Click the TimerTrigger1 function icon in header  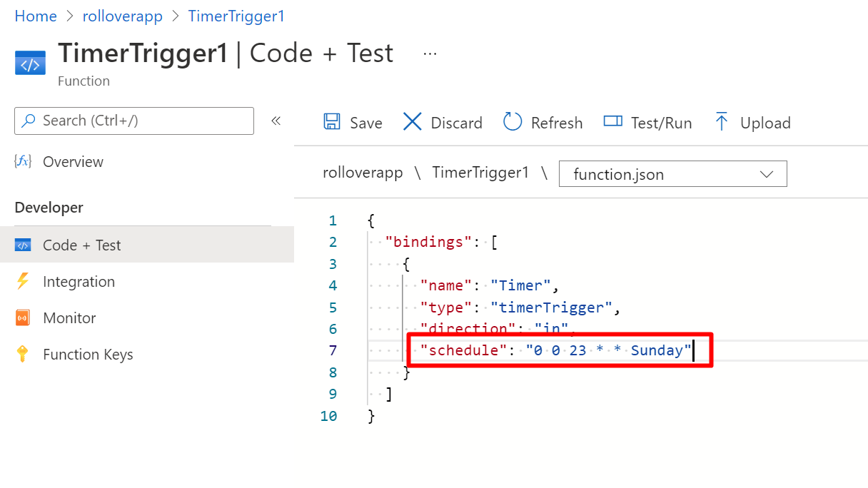[30, 64]
